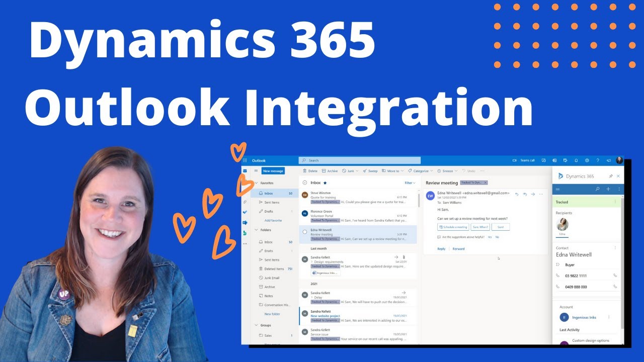Open the Deleted Items folder
This screenshot has height=362, width=644.
pyautogui.click(x=276, y=269)
